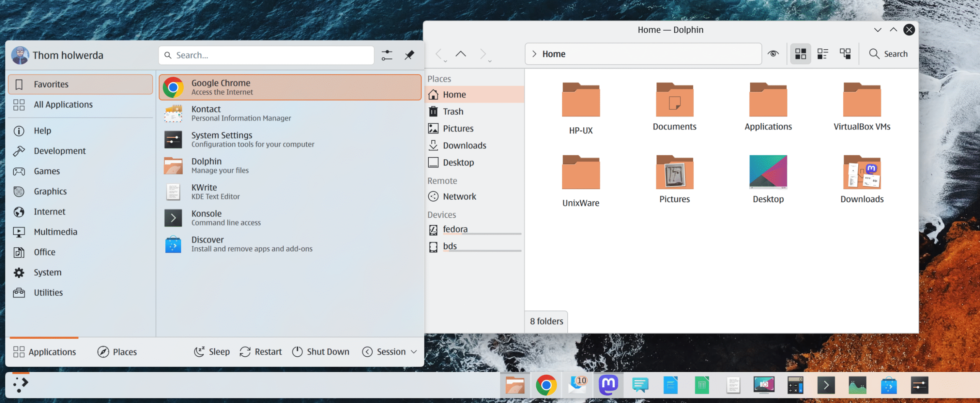Viewport: 980px width, 403px height.
Task: Expand the Home breadcrumb chevron
Action: coord(534,54)
